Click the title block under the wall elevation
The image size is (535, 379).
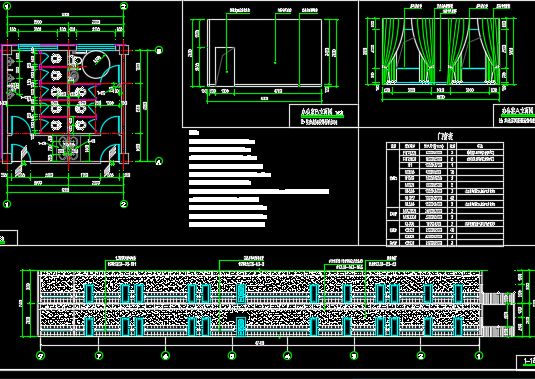(323, 116)
